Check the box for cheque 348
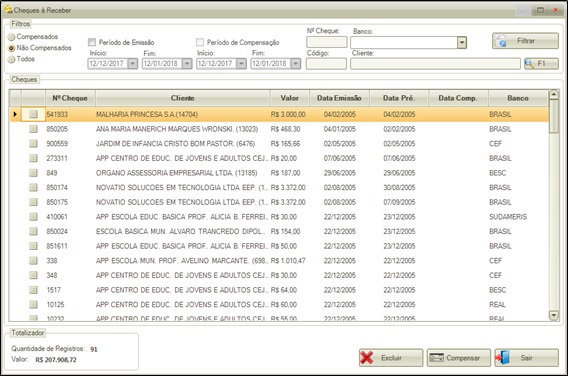The image size is (568, 376). point(33,275)
